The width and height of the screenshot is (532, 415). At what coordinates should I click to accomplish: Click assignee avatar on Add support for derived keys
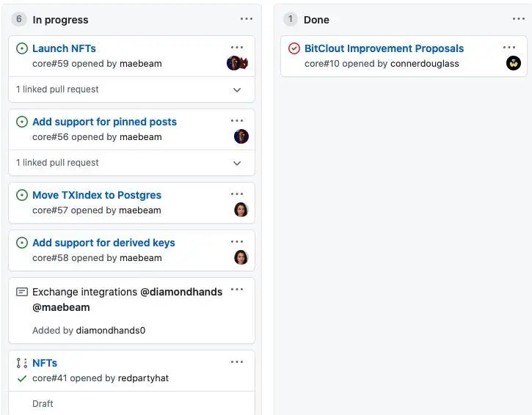[241, 257]
